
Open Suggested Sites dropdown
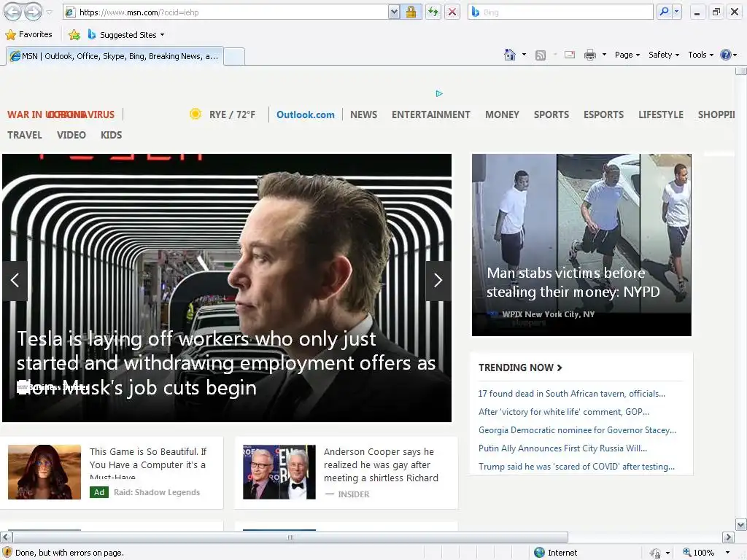[x=126, y=35]
